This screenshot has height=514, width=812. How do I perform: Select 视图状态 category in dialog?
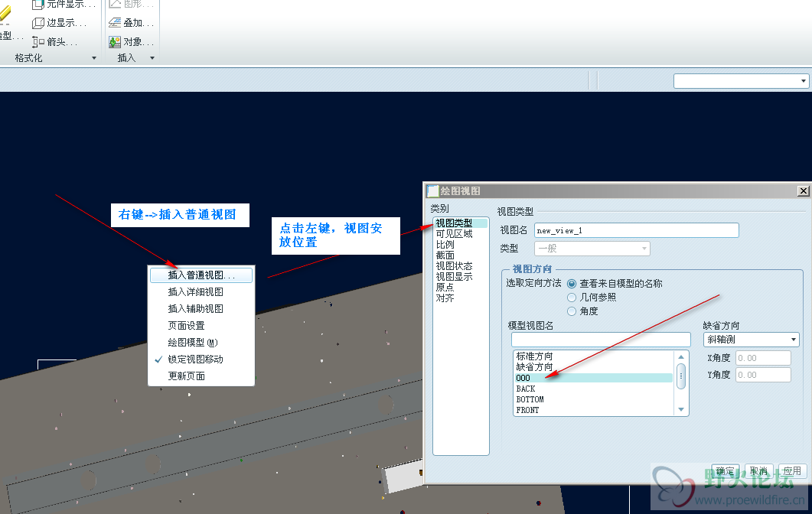tap(454, 266)
